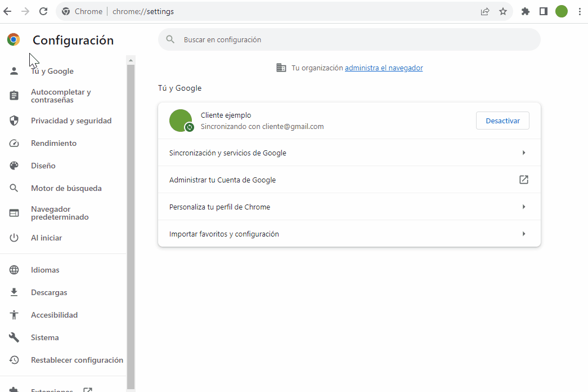The image size is (588, 392).
Task: Click the person icon for Tú y Google
Action: click(14, 71)
